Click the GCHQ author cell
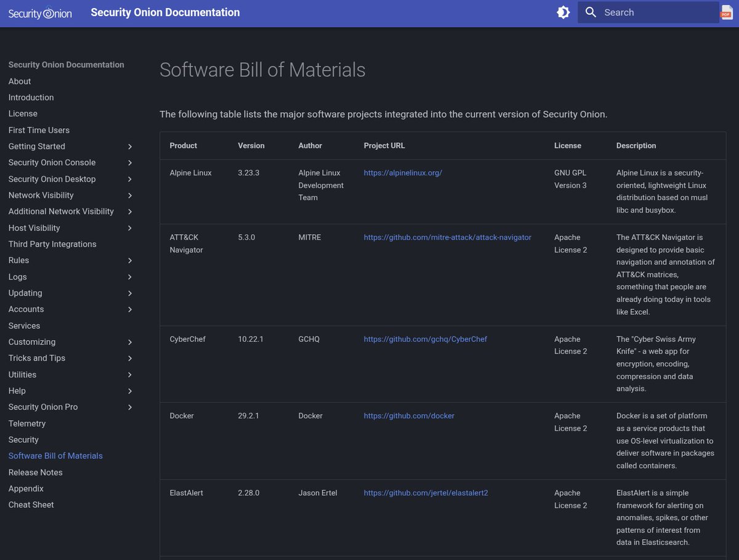739x560 pixels. (309, 339)
